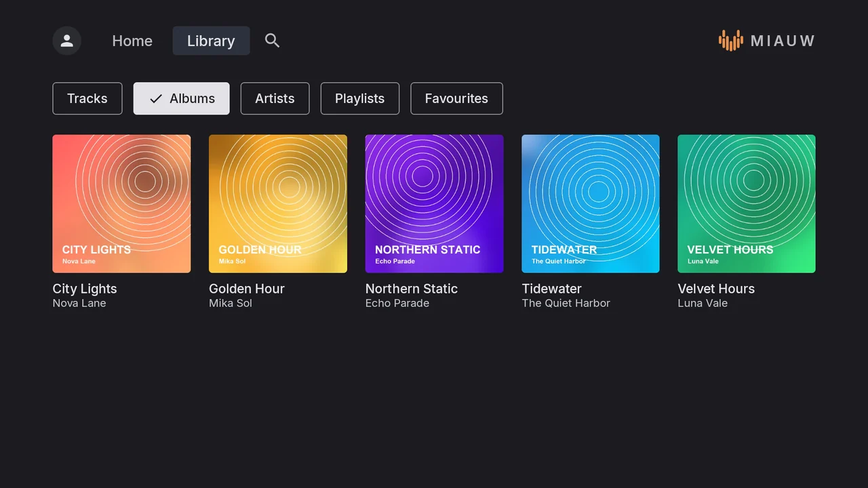Screen dimensions: 868x488
Task: Go to the Home tab
Action: point(132,41)
